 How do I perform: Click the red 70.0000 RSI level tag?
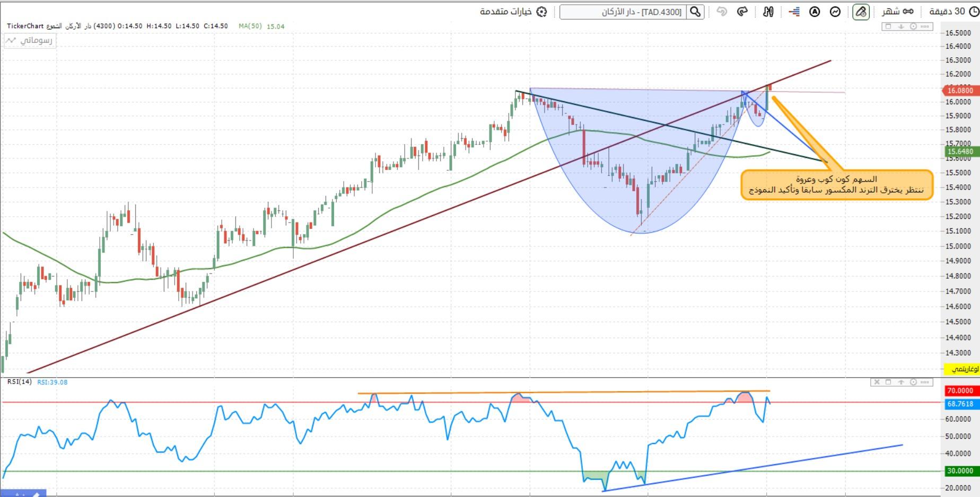(x=960, y=390)
